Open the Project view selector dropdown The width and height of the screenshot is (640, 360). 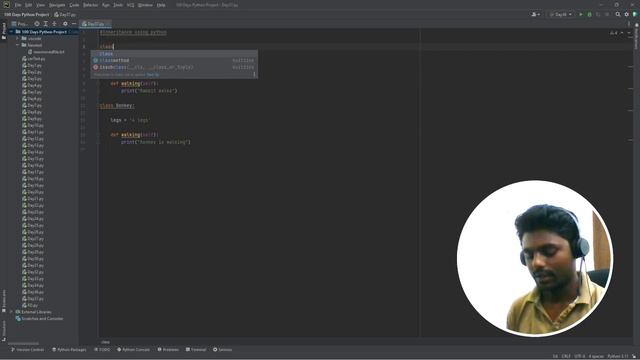(x=19, y=24)
